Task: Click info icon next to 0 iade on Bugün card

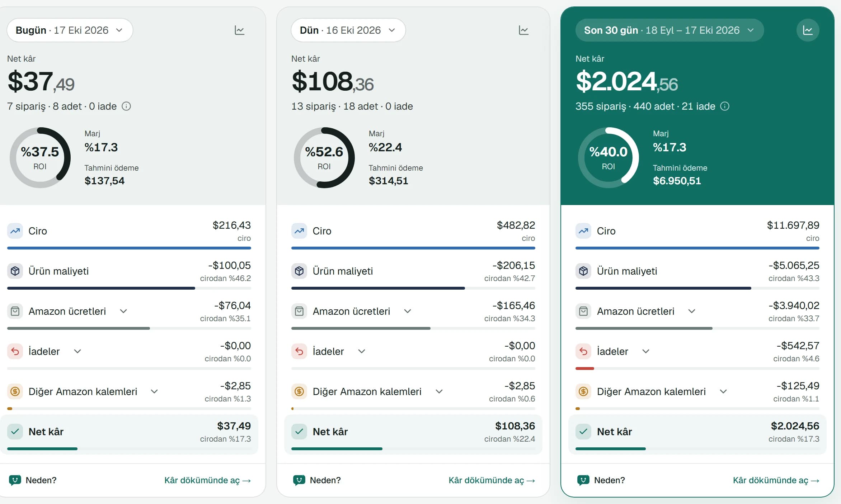Action: point(126,106)
